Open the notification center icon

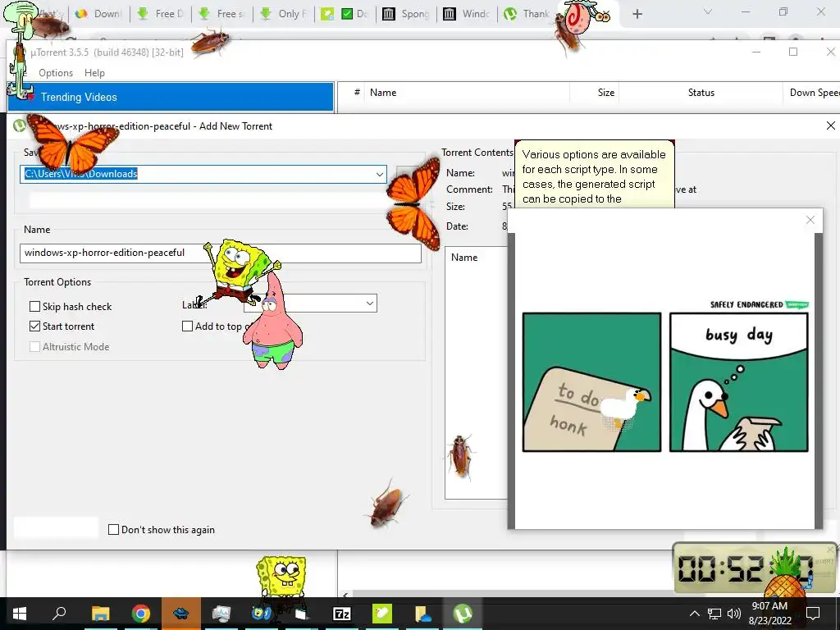click(x=813, y=614)
